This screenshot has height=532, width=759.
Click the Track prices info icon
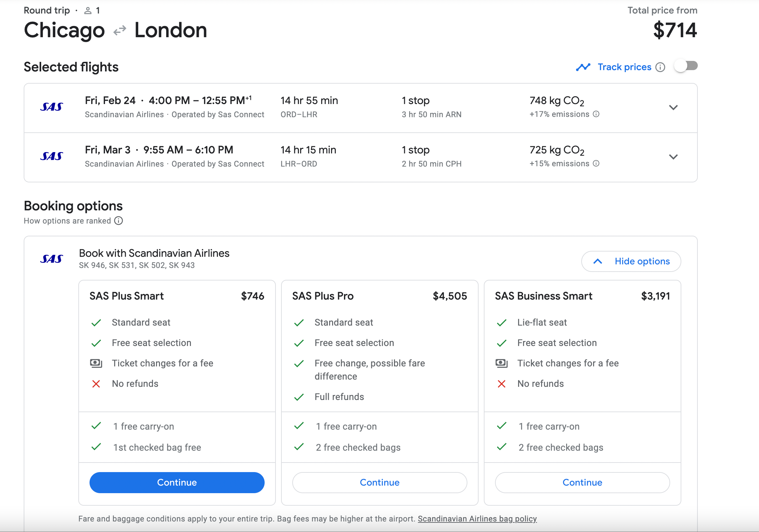coord(660,67)
